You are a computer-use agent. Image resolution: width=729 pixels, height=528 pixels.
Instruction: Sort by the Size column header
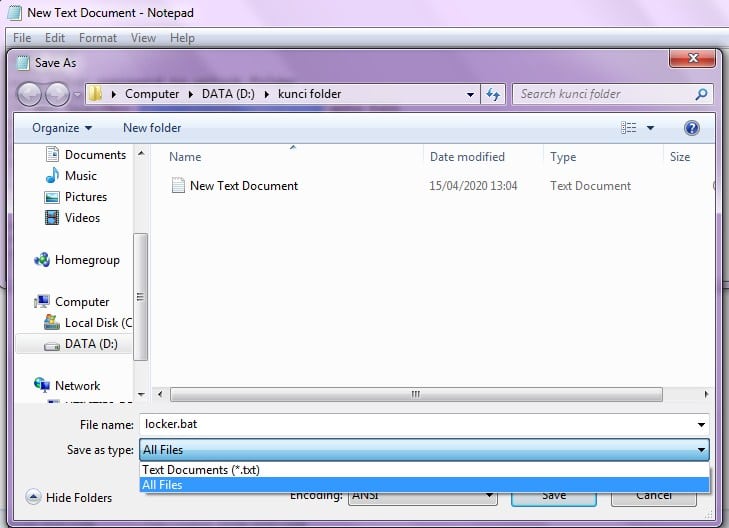point(680,157)
